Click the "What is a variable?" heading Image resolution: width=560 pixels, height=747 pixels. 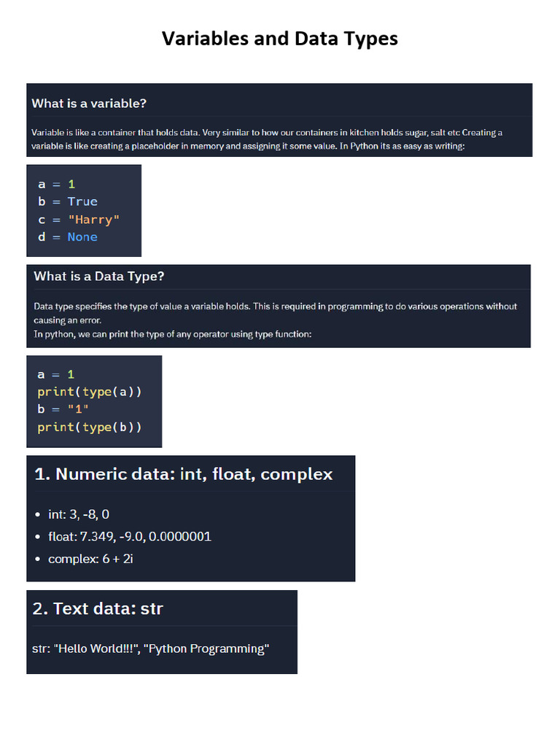coord(89,104)
